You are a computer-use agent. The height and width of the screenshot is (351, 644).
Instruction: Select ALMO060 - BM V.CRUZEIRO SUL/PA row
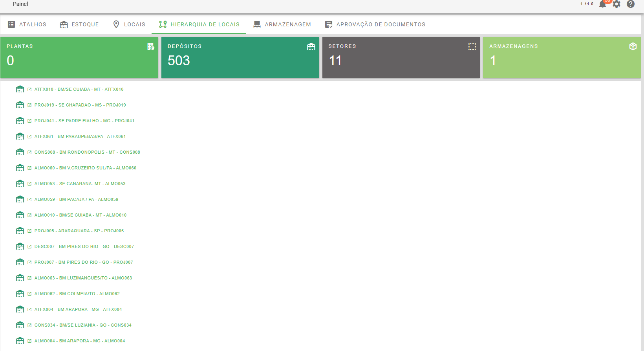85,168
